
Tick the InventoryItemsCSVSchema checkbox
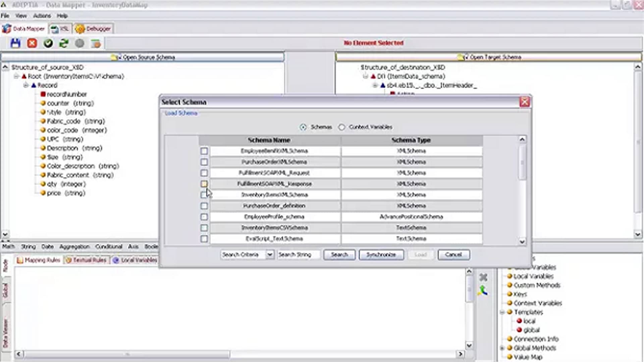(204, 228)
